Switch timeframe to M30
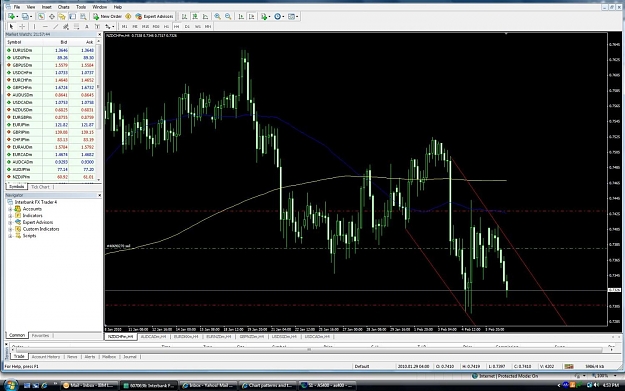Viewport: 625px width, 391px height. [156, 26]
